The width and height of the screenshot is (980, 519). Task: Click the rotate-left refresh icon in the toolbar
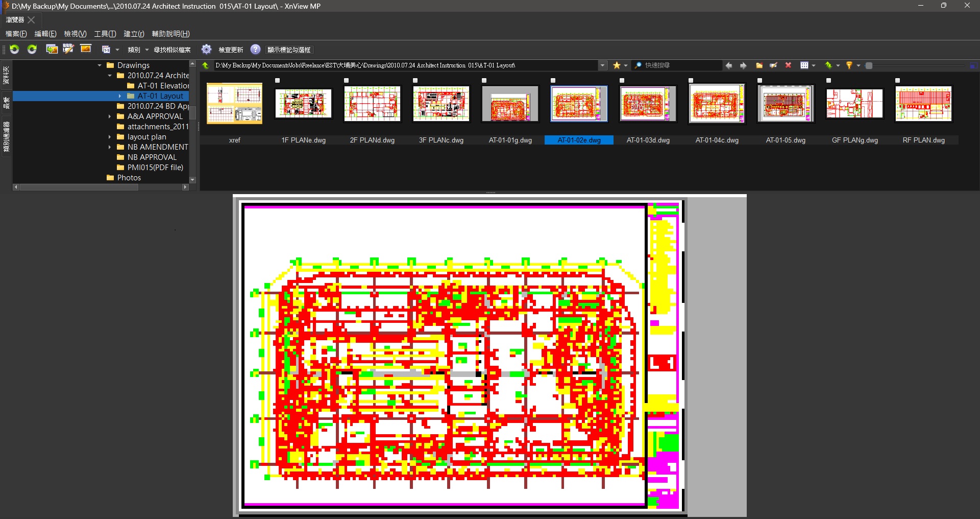(x=14, y=49)
